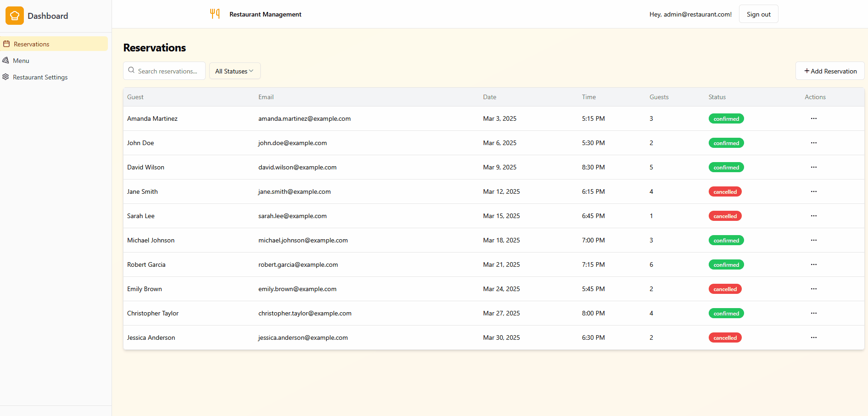Viewport: 868px width, 416px height.
Task: Open the three-dot menu for Robert Garcia
Action: [x=813, y=264]
